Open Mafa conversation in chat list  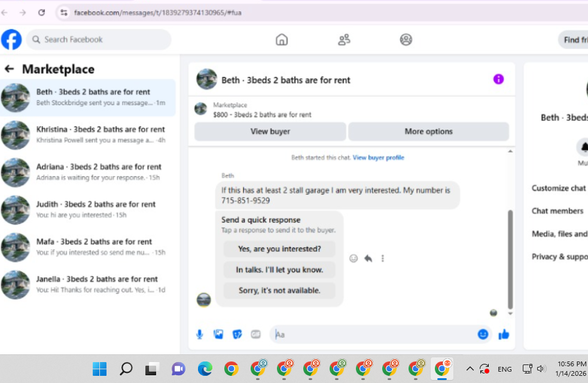click(88, 247)
